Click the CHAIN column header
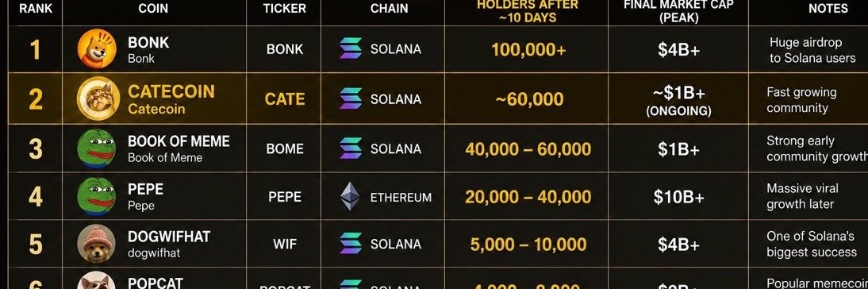This screenshot has height=289, width=868. pos(389,9)
